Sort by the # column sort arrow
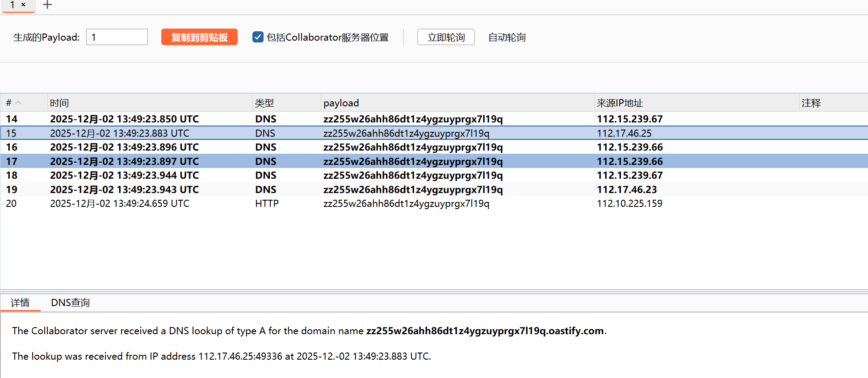 pyautogui.click(x=18, y=103)
